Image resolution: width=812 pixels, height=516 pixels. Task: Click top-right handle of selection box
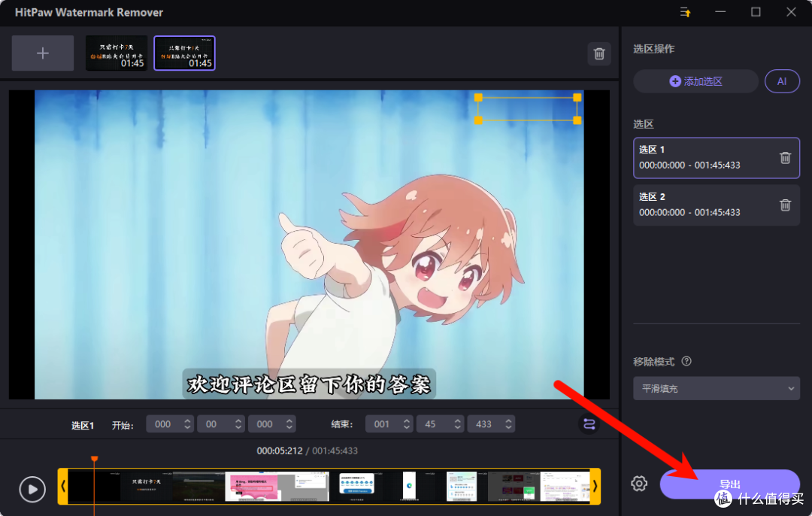pos(577,97)
